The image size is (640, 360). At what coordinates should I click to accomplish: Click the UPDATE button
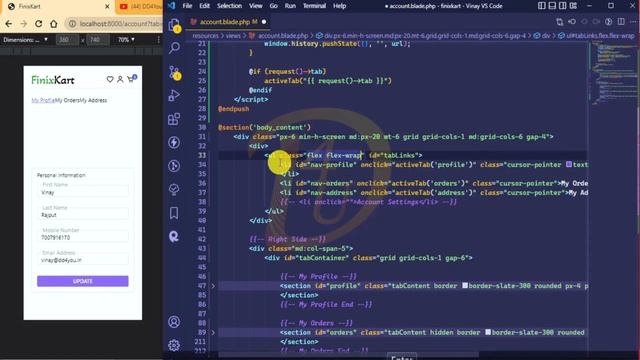pyautogui.click(x=82, y=281)
